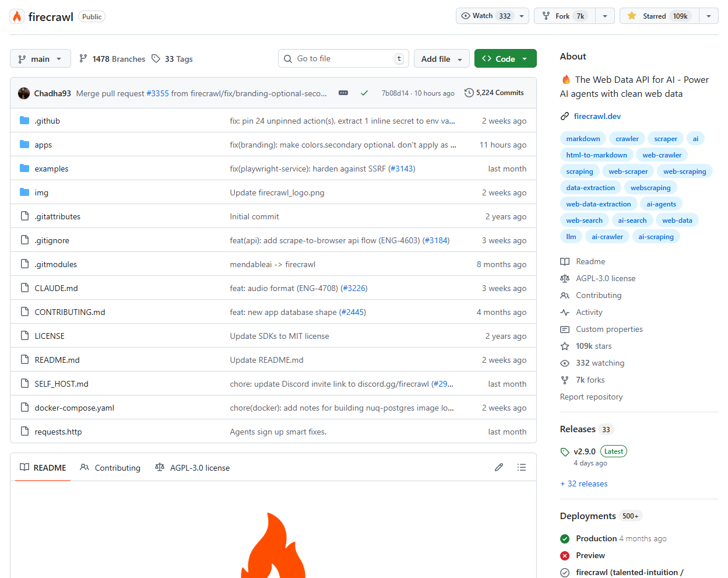Open the apps folder
The image size is (728, 578).
point(43,145)
